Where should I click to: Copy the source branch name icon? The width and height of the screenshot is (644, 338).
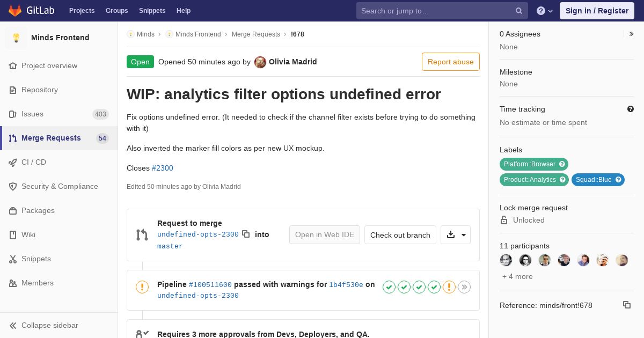[x=246, y=234]
